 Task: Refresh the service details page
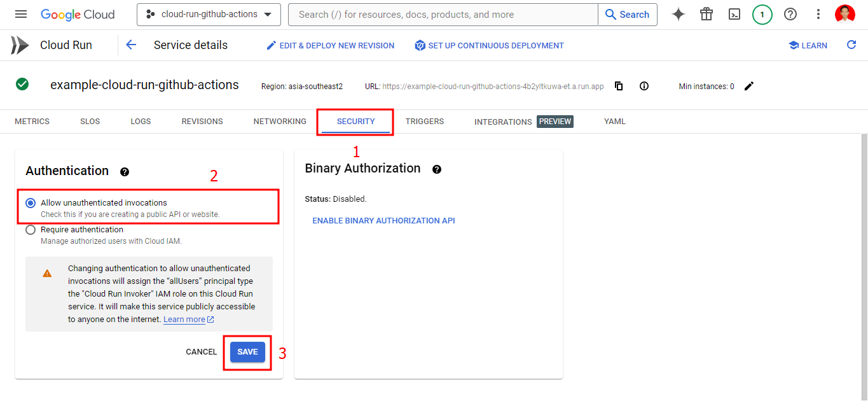click(x=851, y=45)
